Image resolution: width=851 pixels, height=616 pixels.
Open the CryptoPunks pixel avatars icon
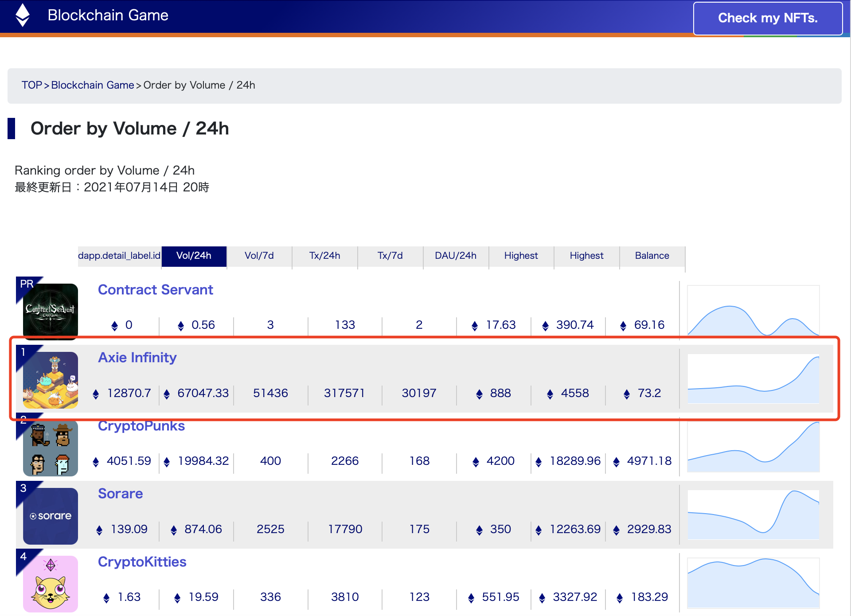pyautogui.click(x=50, y=448)
